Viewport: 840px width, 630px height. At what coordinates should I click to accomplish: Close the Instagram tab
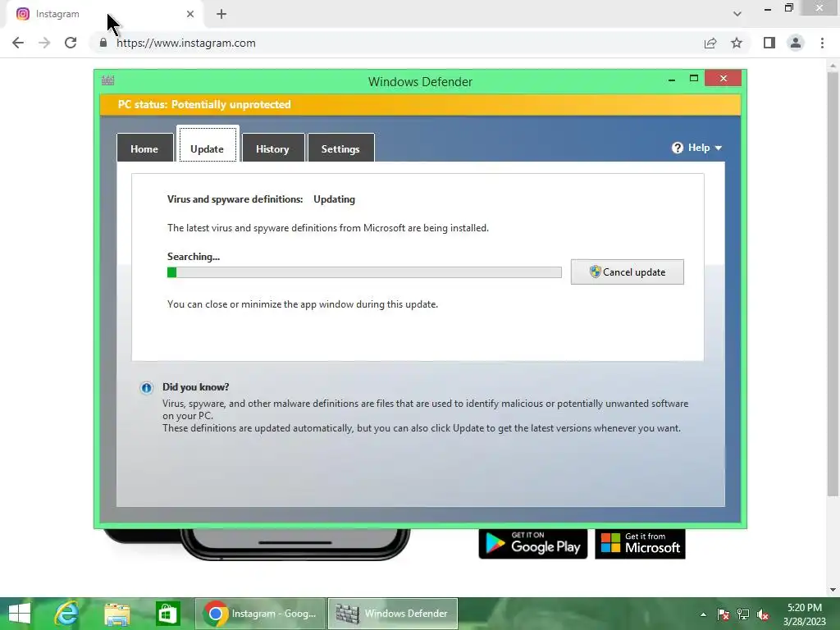tap(190, 14)
